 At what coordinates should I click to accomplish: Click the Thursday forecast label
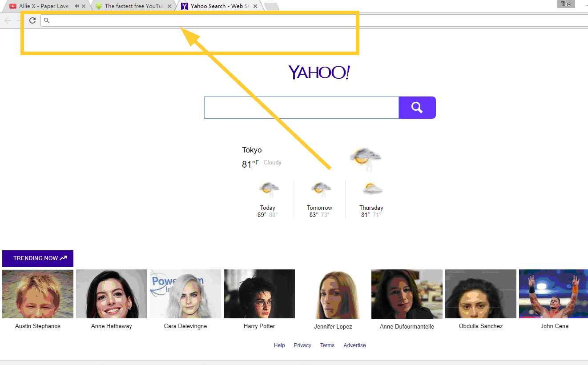pyautogui.click(x=371, y=208)
